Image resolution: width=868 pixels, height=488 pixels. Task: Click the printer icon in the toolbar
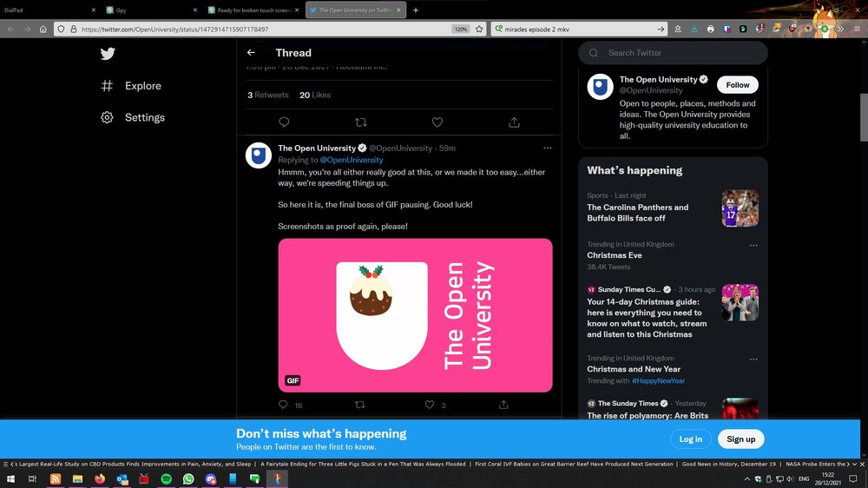pyautogui.click(x=711, y=29)
